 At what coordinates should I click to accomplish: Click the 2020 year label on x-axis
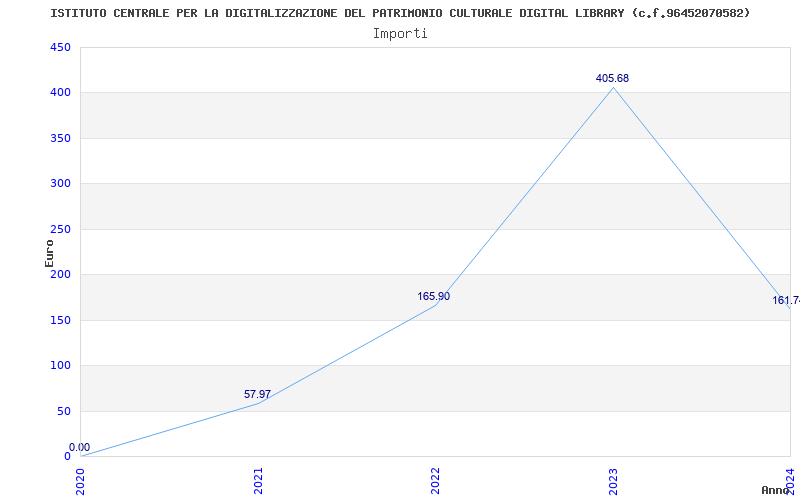pyautogui.click(x=81, y=481)
